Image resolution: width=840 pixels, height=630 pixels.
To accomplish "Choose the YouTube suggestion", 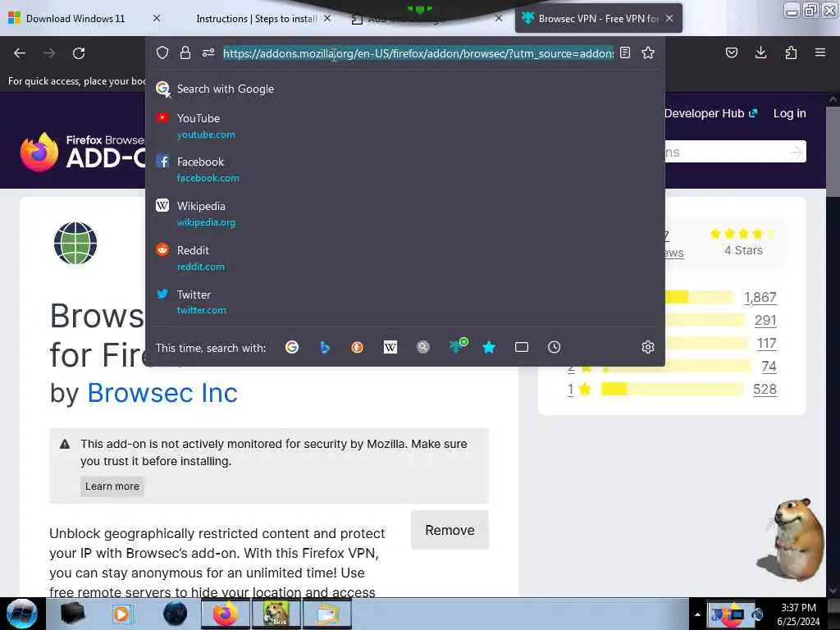I will [405, 126].
